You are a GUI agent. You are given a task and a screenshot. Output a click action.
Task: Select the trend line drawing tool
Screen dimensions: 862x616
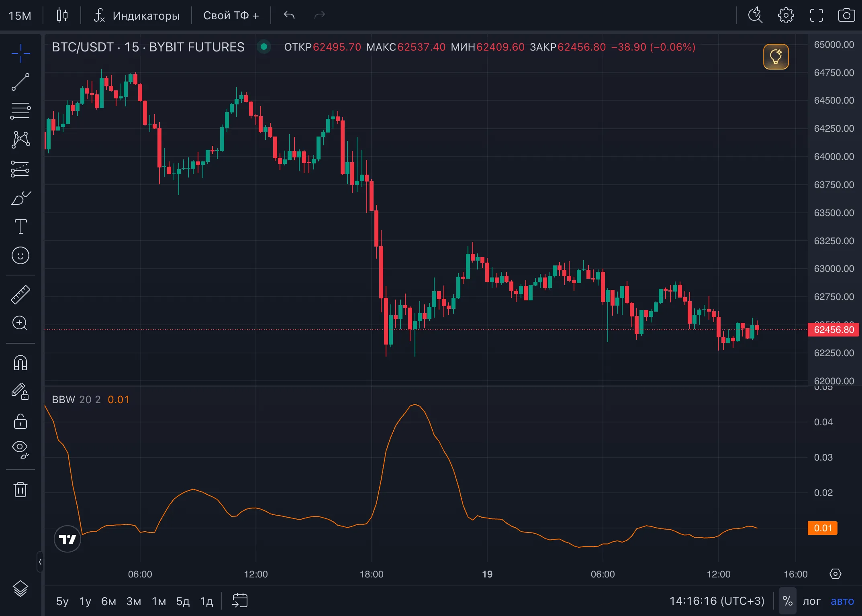pos(20,82)
